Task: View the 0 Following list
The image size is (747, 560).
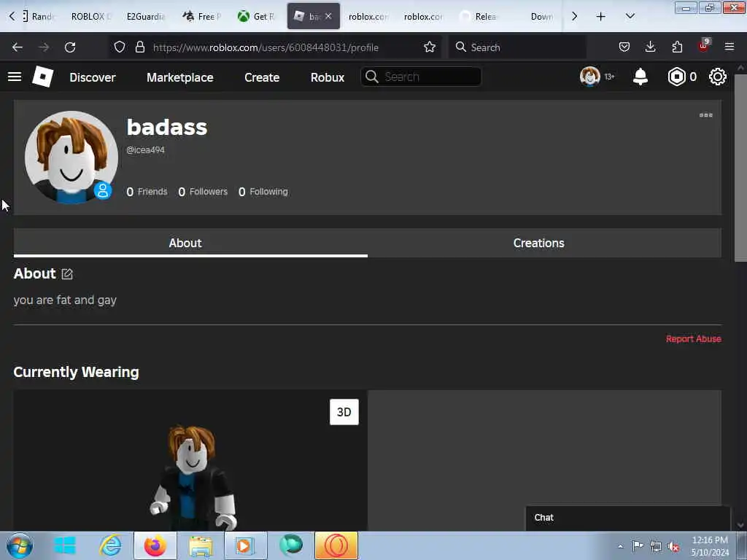Action: click(x=263, y=192)
